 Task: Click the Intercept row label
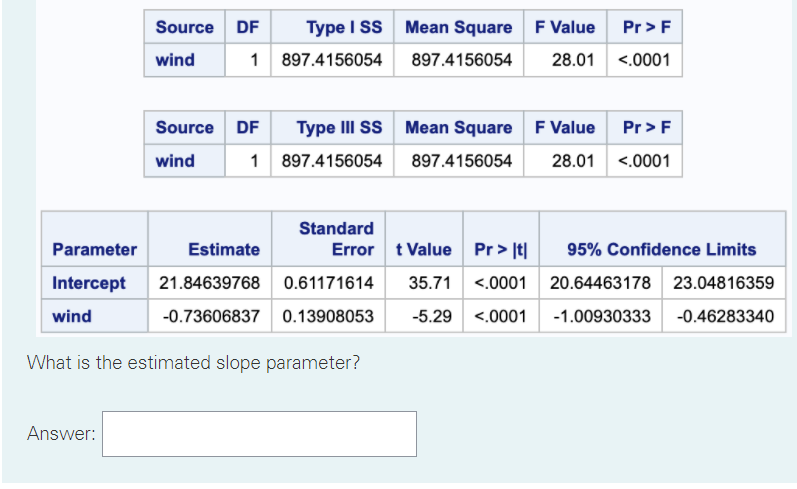(89, 283)
